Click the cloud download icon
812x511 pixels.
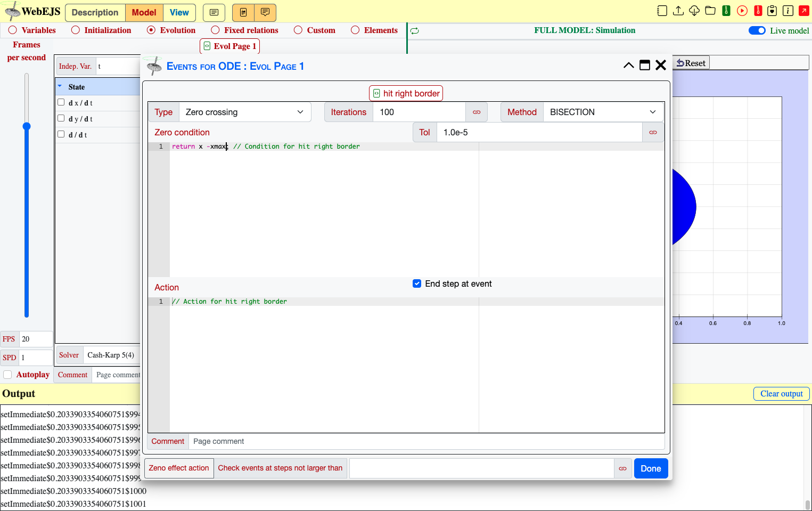pyautogui.click(x=694, y=11)
